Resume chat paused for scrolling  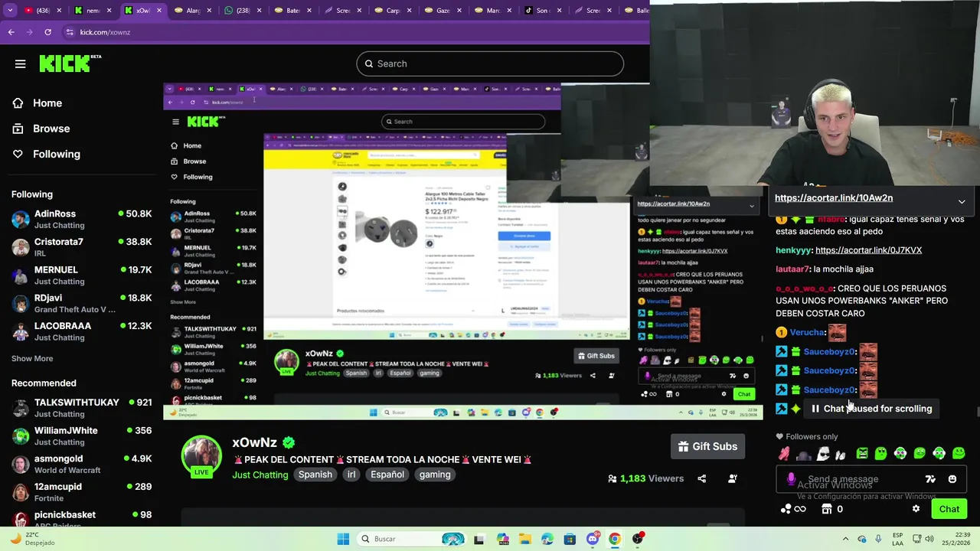[871, 409]
